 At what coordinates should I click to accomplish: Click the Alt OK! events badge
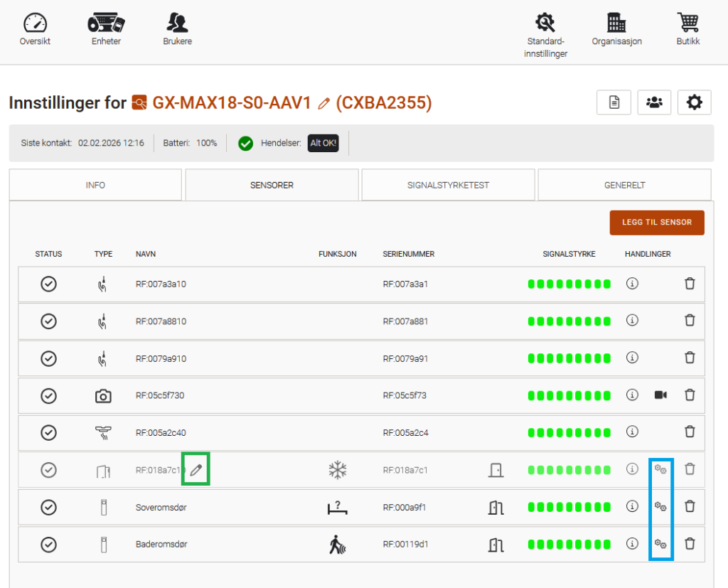tap(323, 143)
